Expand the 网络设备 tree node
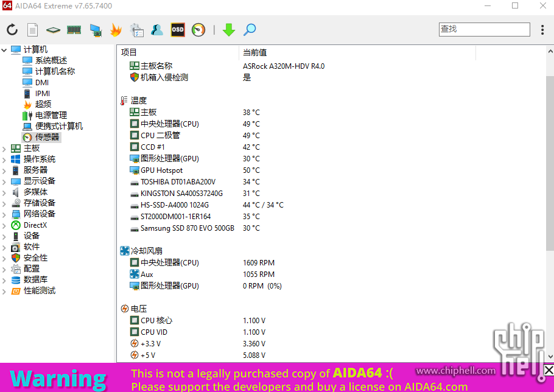This screenshot has height=392, width=554. [x=4, y=214]
